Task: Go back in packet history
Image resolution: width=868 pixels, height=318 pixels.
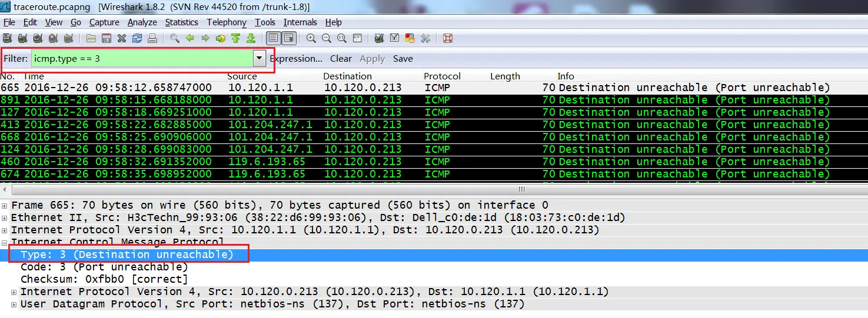Action: coord(190,38)
